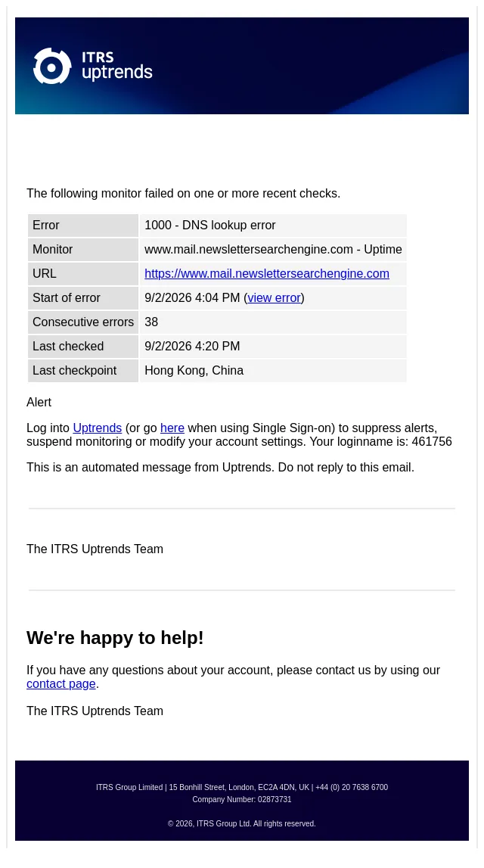Viewport: 484px width, 868px height.
Task: Click the ITRS Group Limited footer address
Action: click(242, 787)
